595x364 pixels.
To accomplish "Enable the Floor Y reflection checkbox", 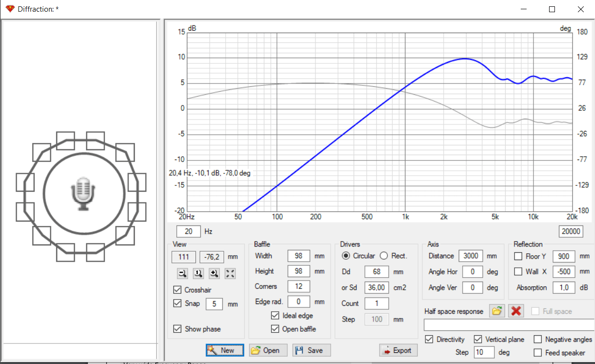I will point(518,256).
